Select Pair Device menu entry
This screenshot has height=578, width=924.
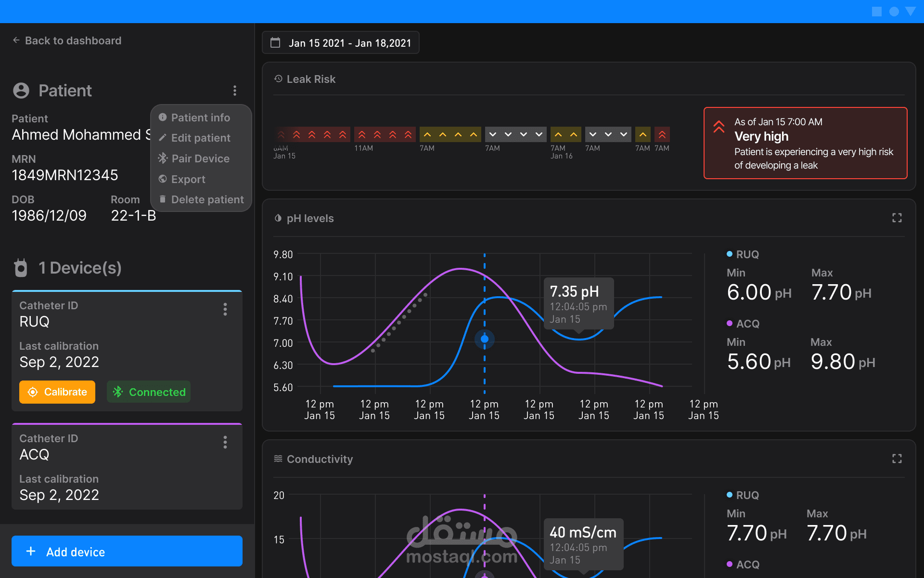click(x=201, y=158)
